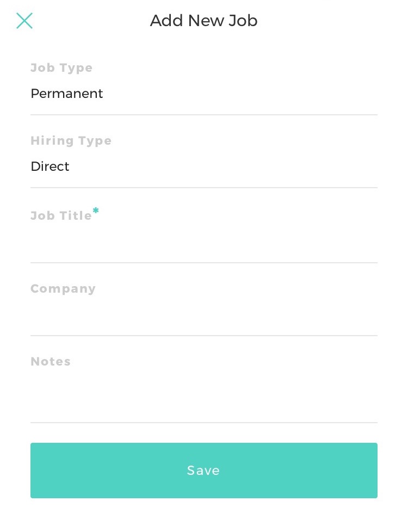The image size is (408, 532).
Task: Tap the Job Title label text
Action: tap(61, 216)
